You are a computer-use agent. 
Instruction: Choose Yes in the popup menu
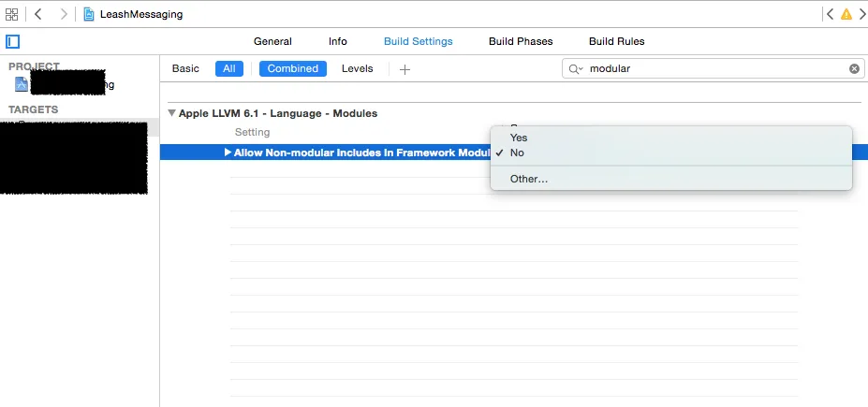click(x=519, y=138)
